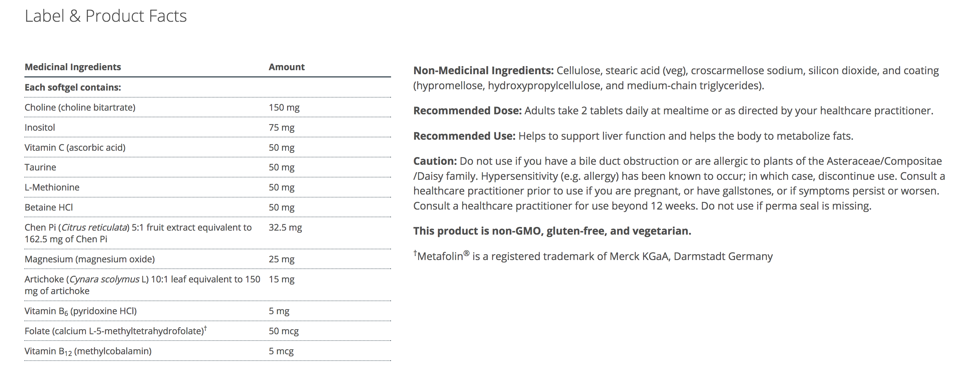The width and height of the screenshot is (980, 373).
Task: Click the Taurine ingredient row
Action: [40, 167]
